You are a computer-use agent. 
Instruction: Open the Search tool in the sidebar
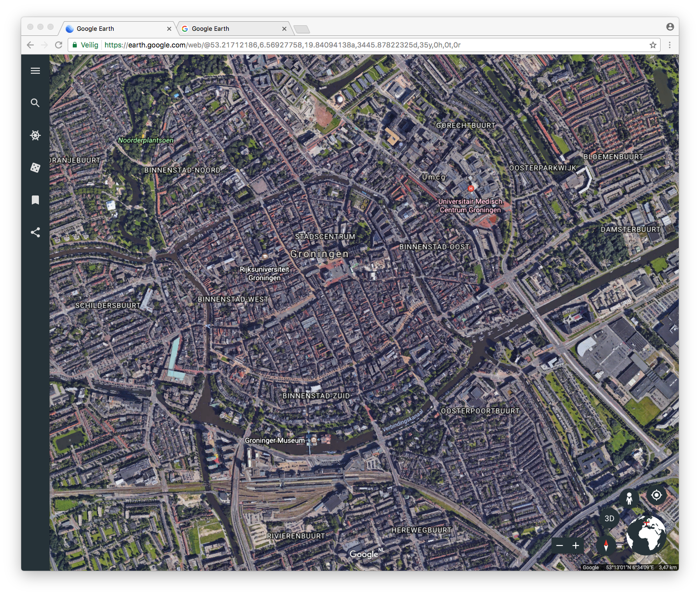click(x=35, y=103)
